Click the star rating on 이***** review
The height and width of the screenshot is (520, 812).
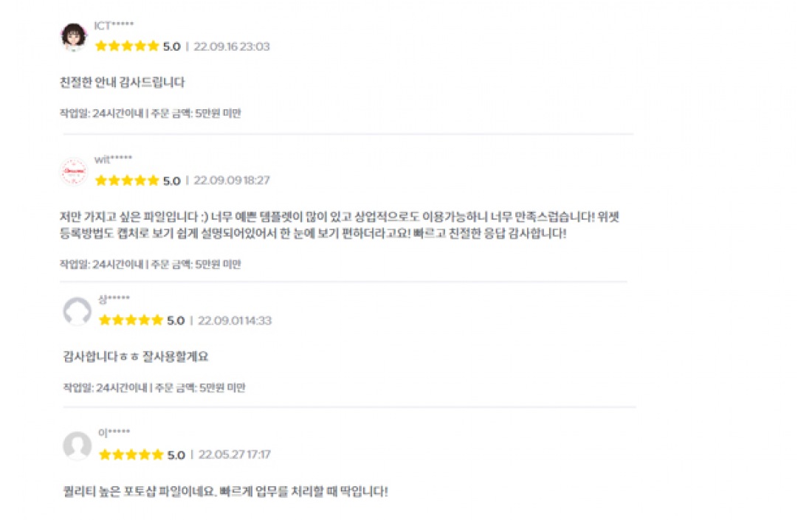(x=131, y=455)
